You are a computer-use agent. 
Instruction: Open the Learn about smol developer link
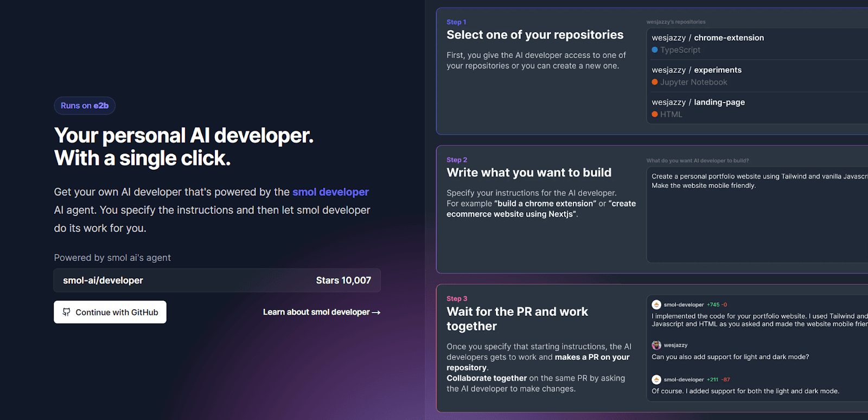[322, 312]
